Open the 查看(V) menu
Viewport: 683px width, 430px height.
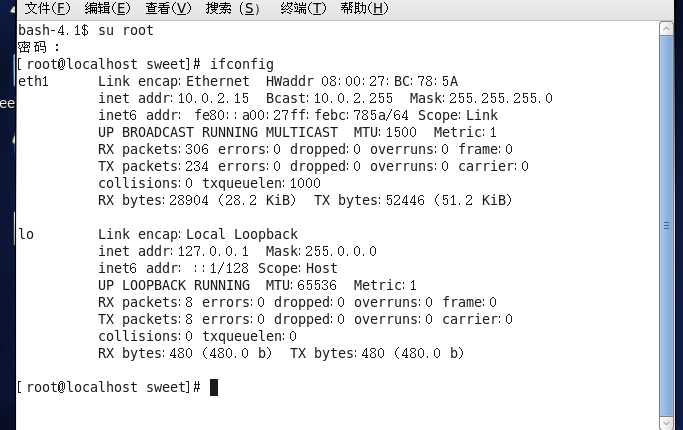coord(168,9)
